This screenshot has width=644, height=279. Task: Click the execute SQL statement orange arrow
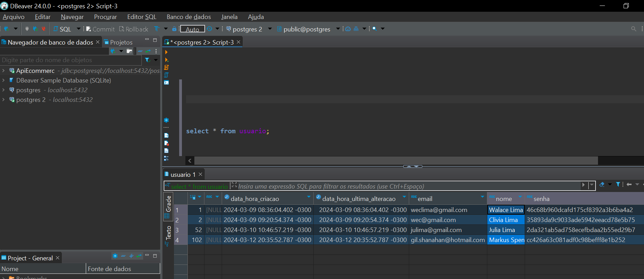[x=166, y=52]
